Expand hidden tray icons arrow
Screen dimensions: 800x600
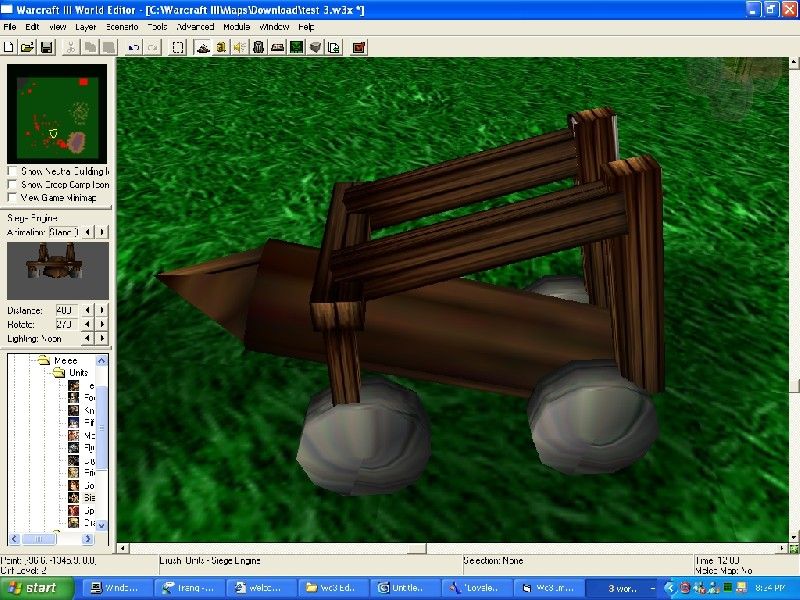(669, 589)
